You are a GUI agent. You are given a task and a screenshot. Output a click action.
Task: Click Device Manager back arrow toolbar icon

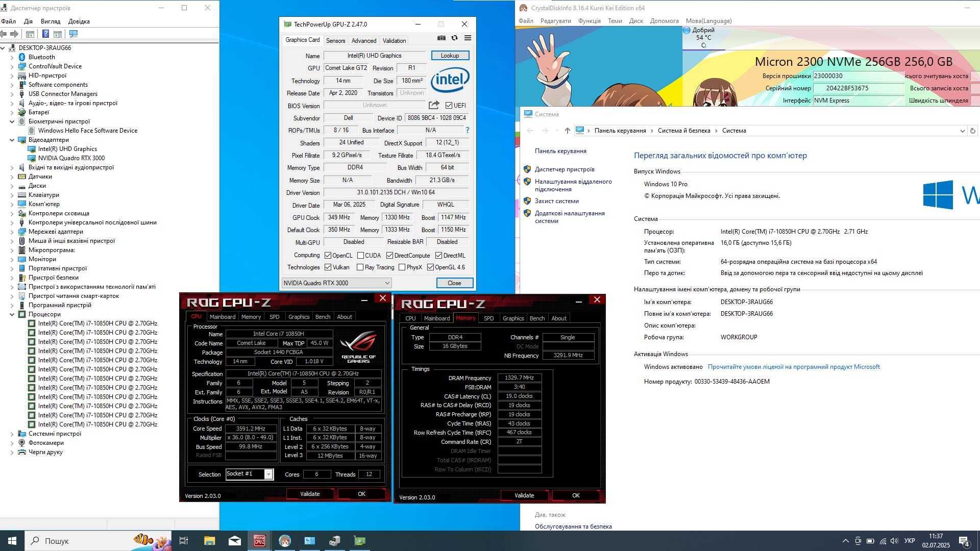coord(4,34)
